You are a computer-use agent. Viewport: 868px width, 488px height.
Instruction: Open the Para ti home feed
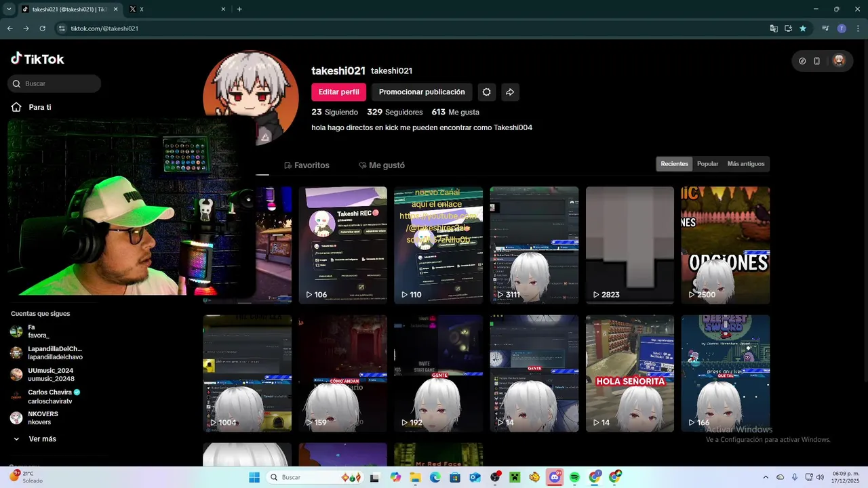coord(31,107)
